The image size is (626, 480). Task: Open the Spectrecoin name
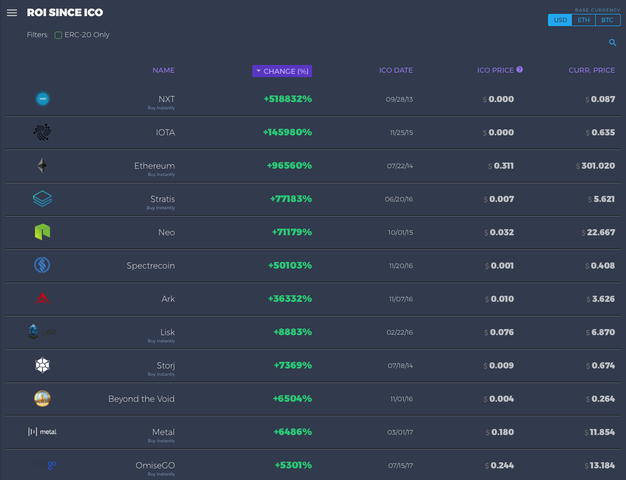point(151,266)
